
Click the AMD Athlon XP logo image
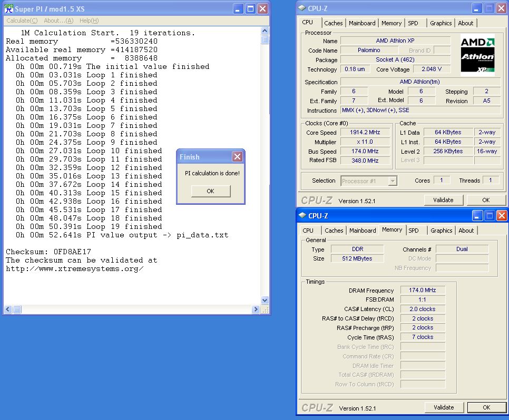coord(477,55)
